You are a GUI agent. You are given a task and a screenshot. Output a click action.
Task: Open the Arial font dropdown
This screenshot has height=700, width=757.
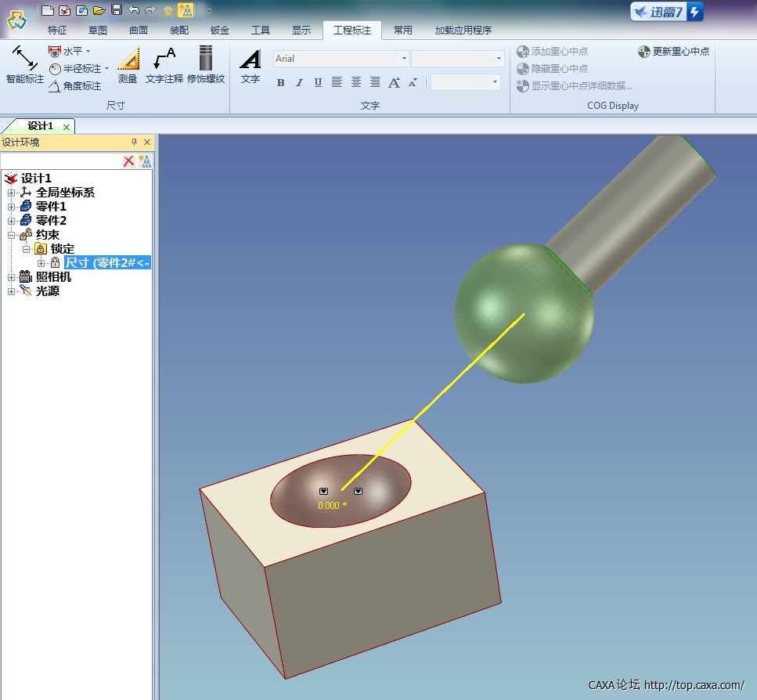[404, 59]
